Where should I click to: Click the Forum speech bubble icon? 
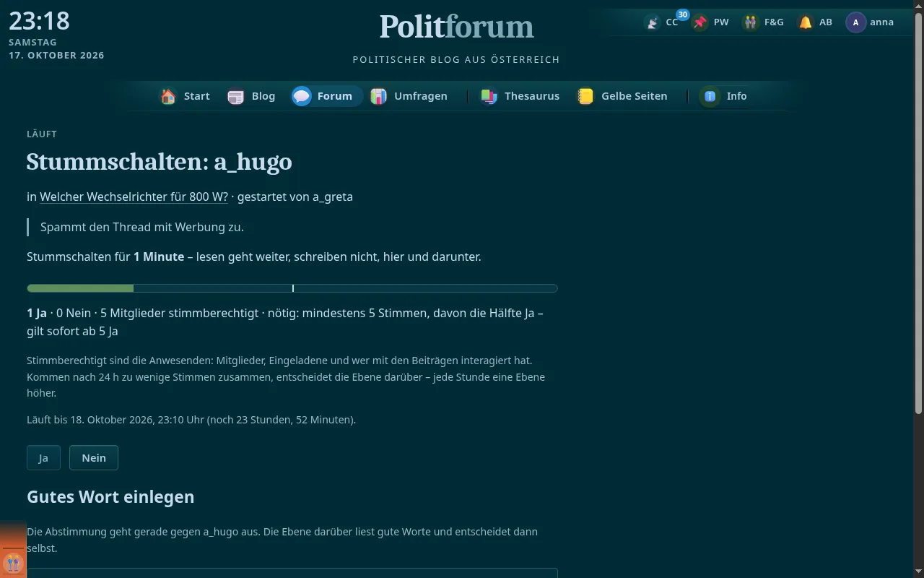302,96
